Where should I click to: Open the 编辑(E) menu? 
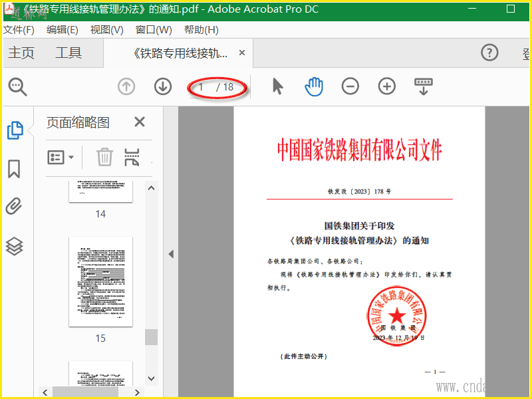62,30
